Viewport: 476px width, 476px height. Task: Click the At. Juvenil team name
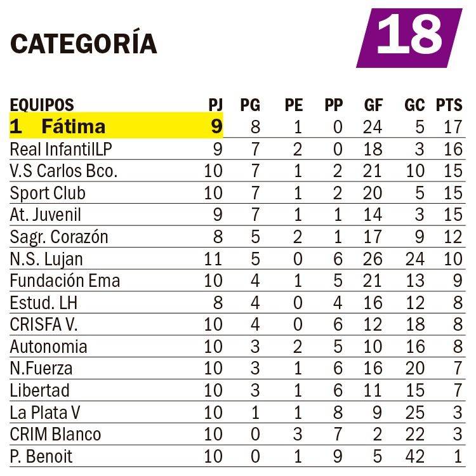(x=46, y=215)
